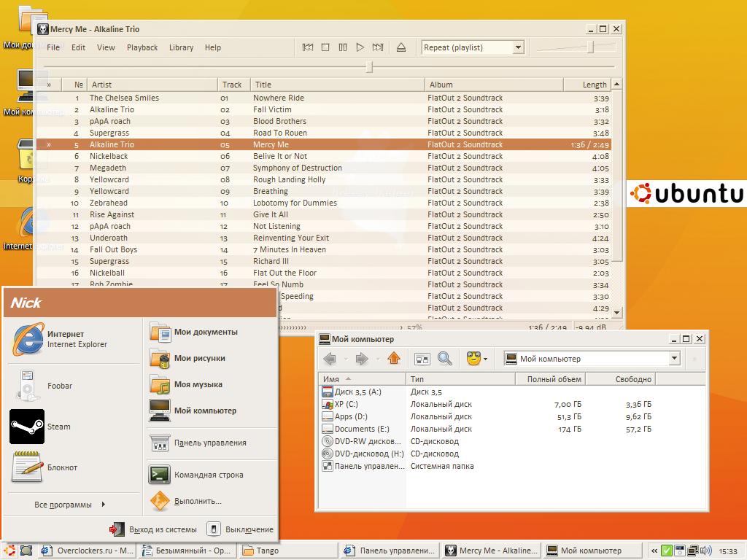This screenshot has width=747, height=560.
Task: Pause the song with the pause button
Action: [x=343, y=47]
